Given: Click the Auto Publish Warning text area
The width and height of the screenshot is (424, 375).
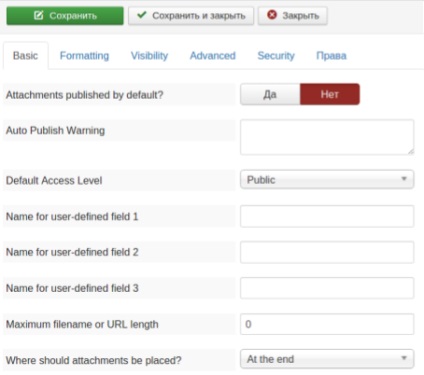Looking at the screenshot, I should pyautogui.click(x=327, y=137).
